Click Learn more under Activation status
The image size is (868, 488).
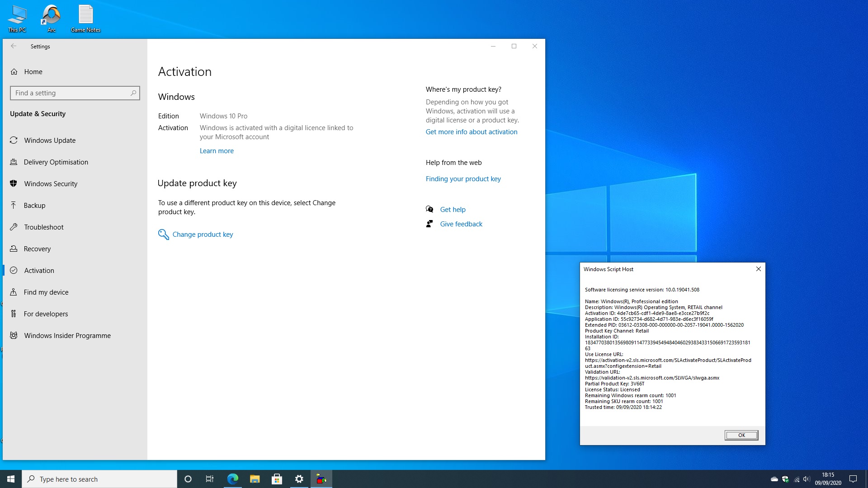tap(217, 150)
